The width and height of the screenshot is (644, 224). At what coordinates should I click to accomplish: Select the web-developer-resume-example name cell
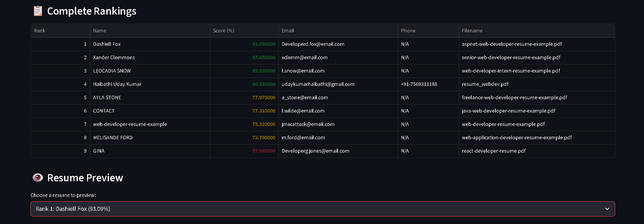150,124
